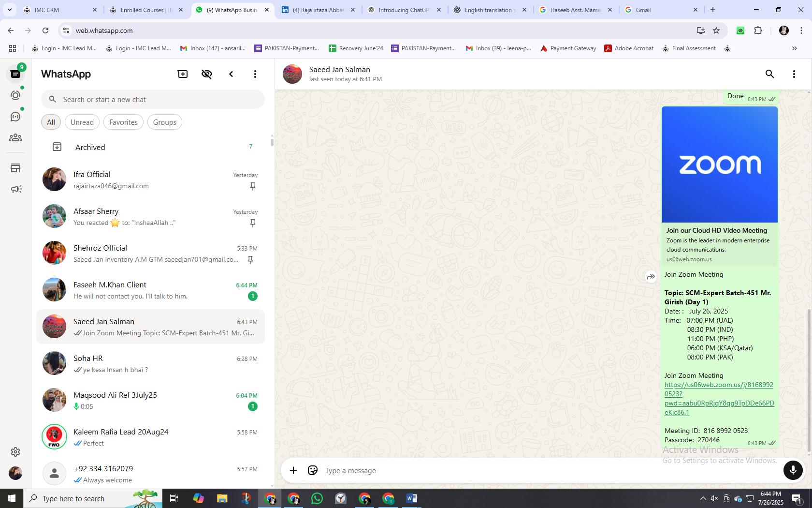
Task: Bookmark this page with star icon
Action: [x=716, y=30]
